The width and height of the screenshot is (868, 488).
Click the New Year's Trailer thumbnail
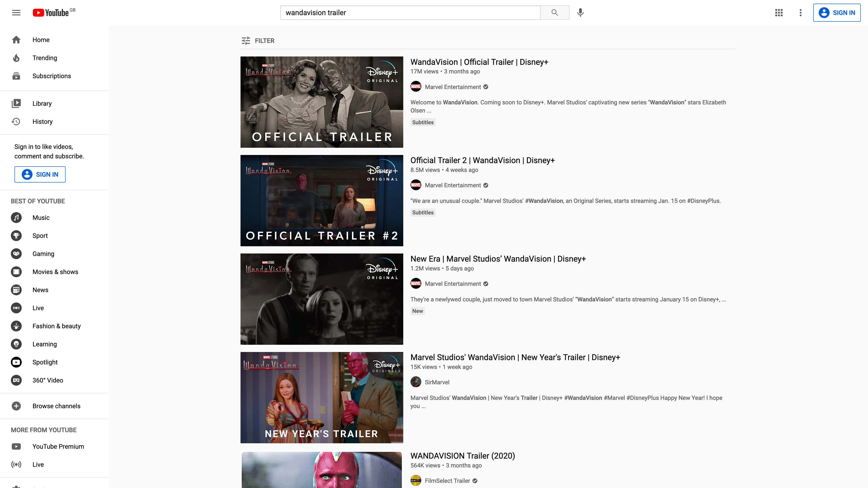(321, 398)
